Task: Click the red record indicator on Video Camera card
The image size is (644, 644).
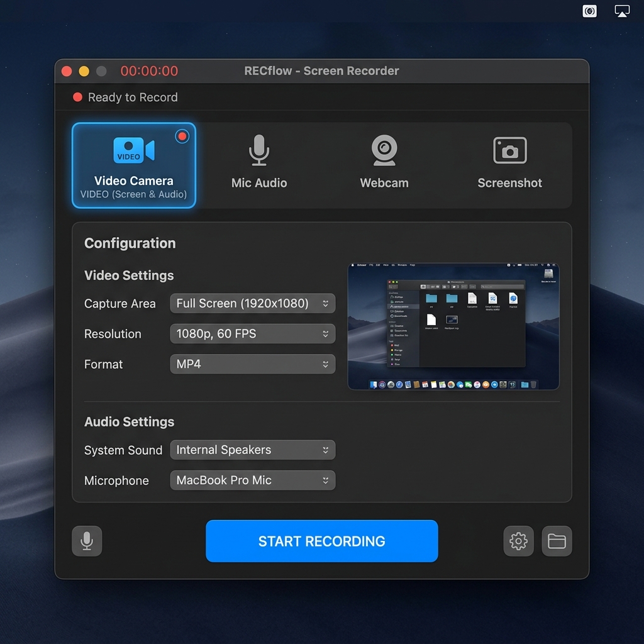Action: pos(182,136)
